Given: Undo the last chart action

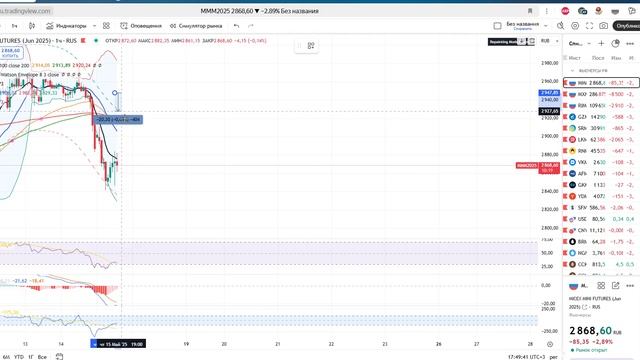Looking at the screenshot, I should (236, 26).
